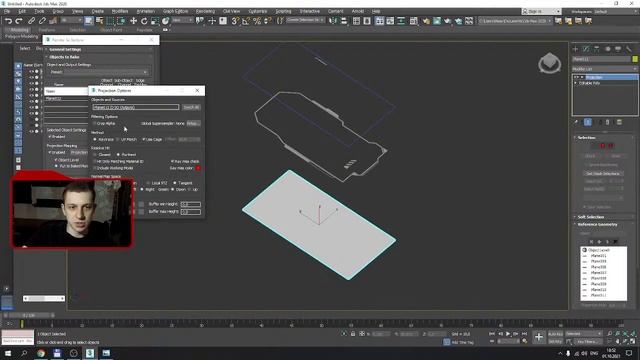Open the Create panel plus icon
Viewport: 640px width, 360px height.
click(576, 49)
